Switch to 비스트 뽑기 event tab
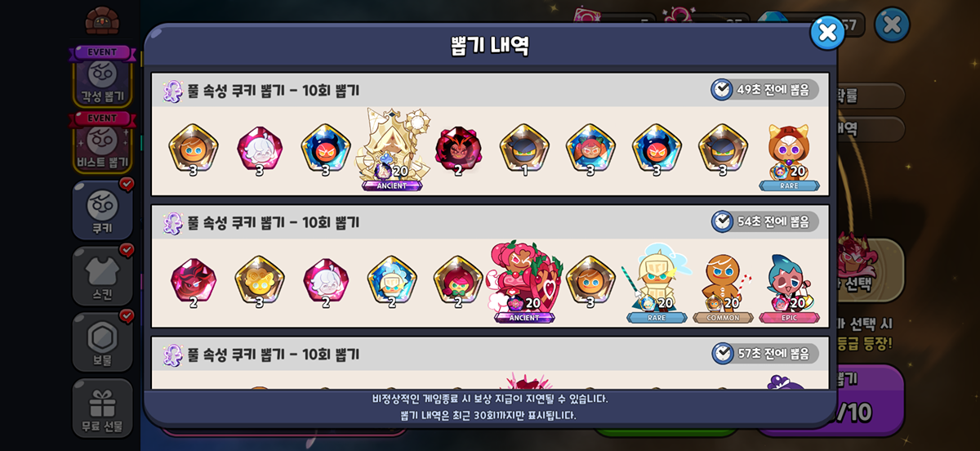Screen dimensions: 980x451 click(102, 143)
